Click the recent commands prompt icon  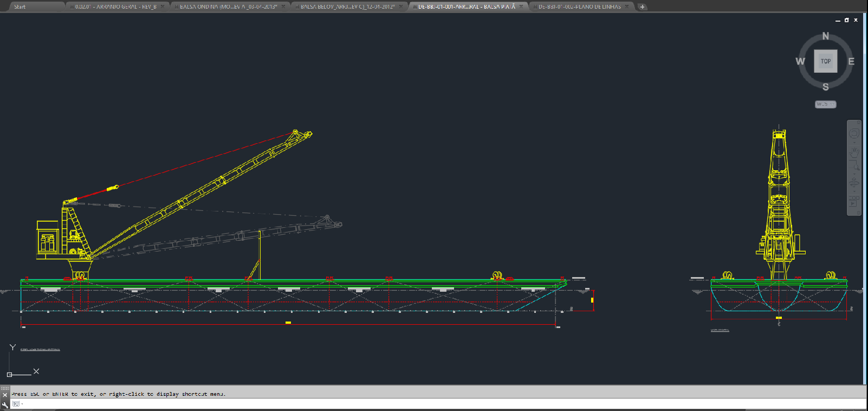pyautogui.click(x=16, y=404)
